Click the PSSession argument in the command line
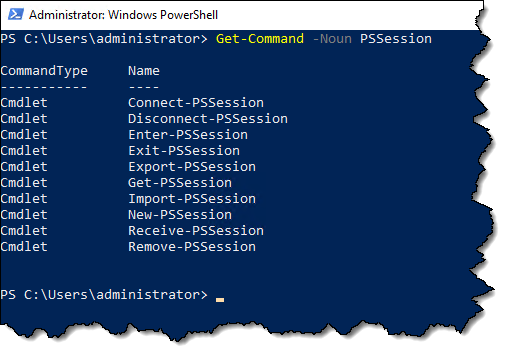 [396, 39]
